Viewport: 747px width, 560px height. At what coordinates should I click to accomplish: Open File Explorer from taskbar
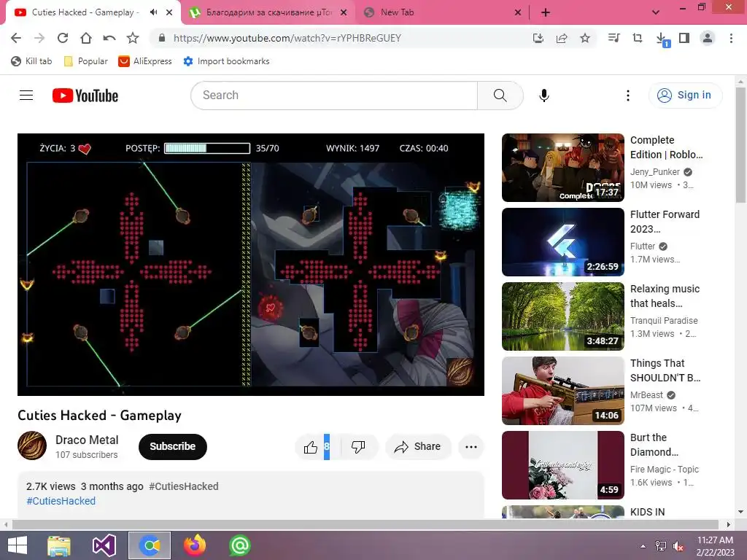59,545
